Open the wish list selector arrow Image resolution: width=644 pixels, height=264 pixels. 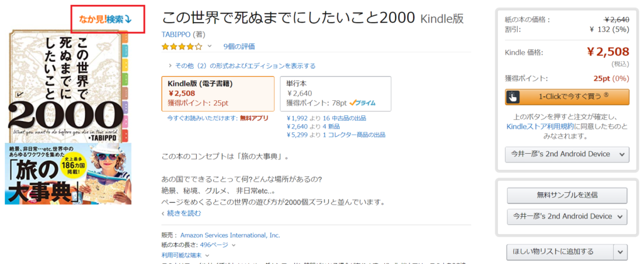[620, 251]
